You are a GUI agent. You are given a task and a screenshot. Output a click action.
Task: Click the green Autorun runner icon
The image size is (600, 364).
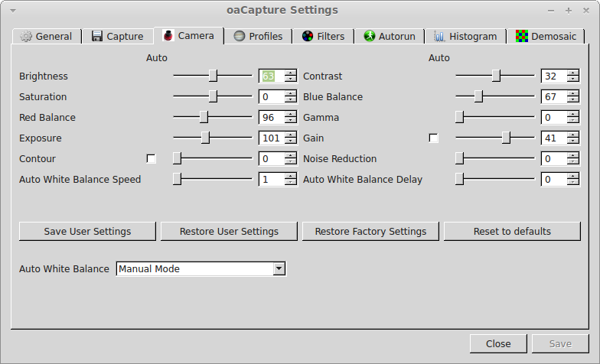pyautogui.click(x=370, y=36)
